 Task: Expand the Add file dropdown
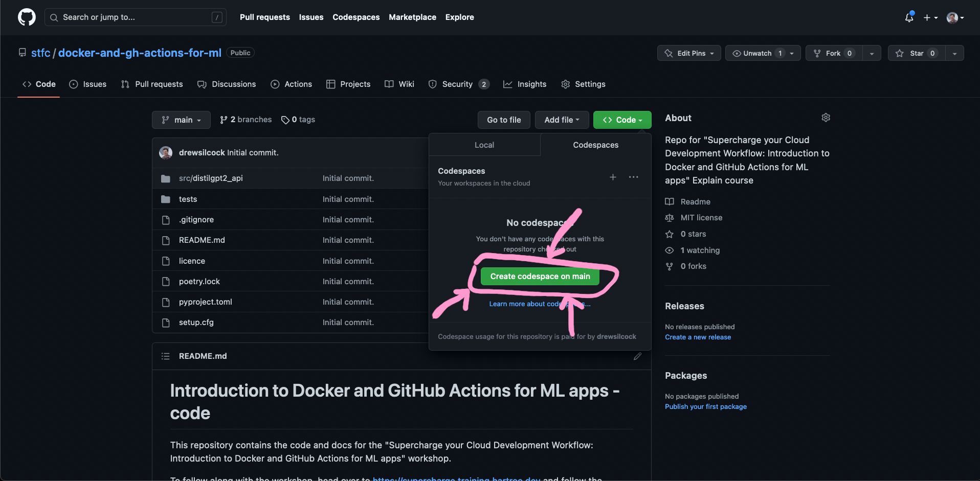point(561,120)
